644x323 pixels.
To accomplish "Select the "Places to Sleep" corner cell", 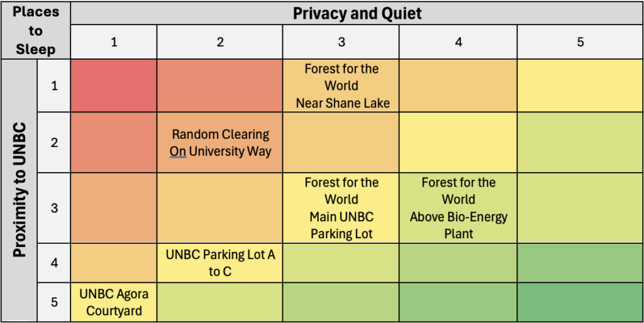I will tap(35, 31).
